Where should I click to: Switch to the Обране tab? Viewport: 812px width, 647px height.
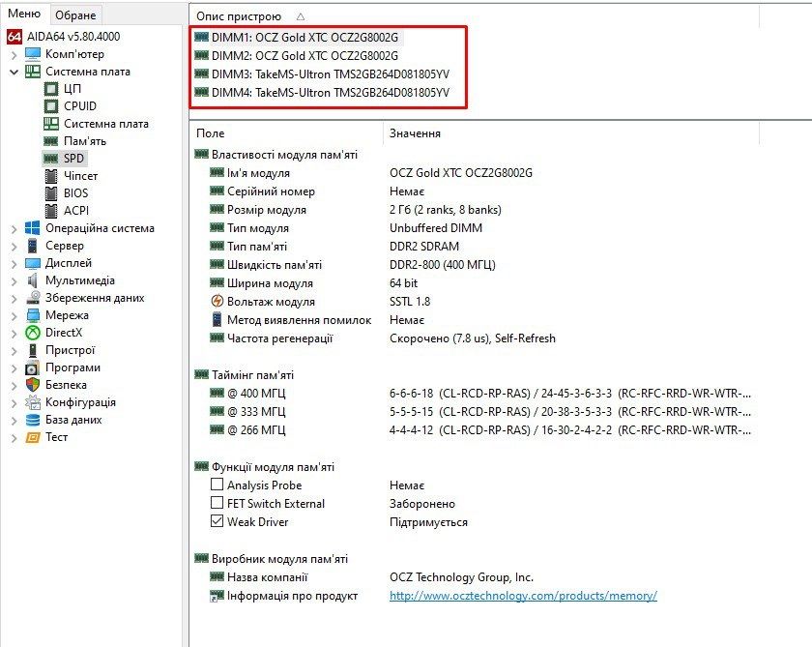click(x=75, y=15)
